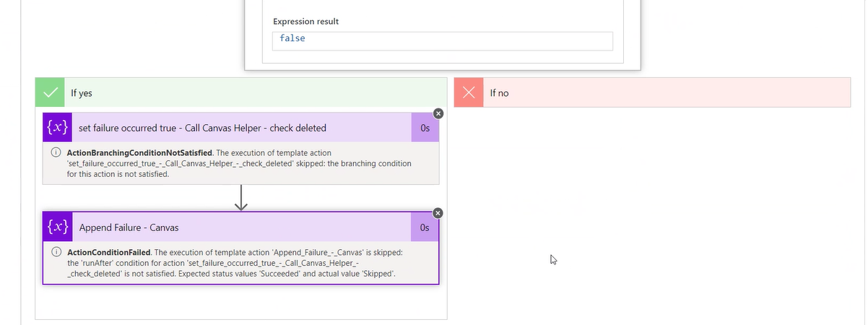Open 'set failure occurred true - Call Canvas Helper' action header
This screenshot has height=325, width=868.
point(240,128)
